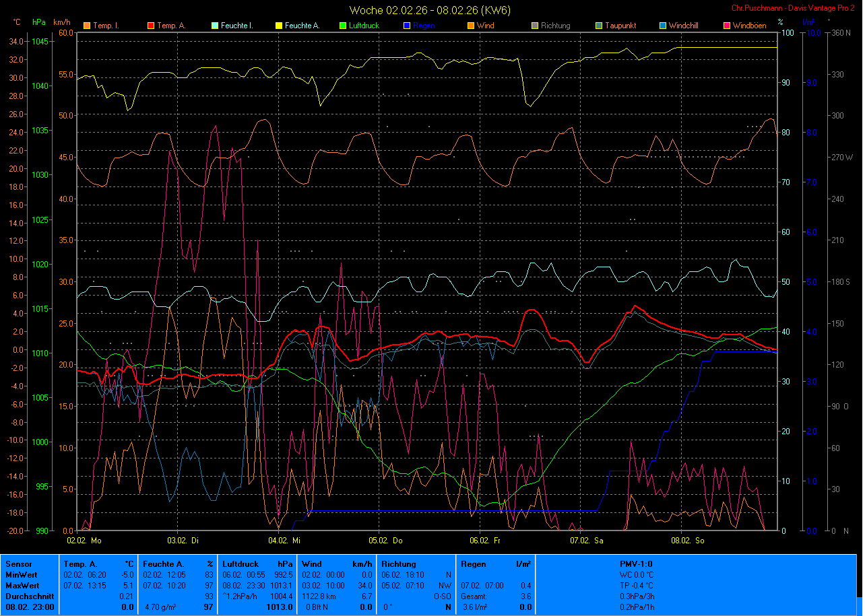Click the cyan Feuchte I. legend square
The height and width of the screenshot is (616, 865).
click(x=215, y=26)
